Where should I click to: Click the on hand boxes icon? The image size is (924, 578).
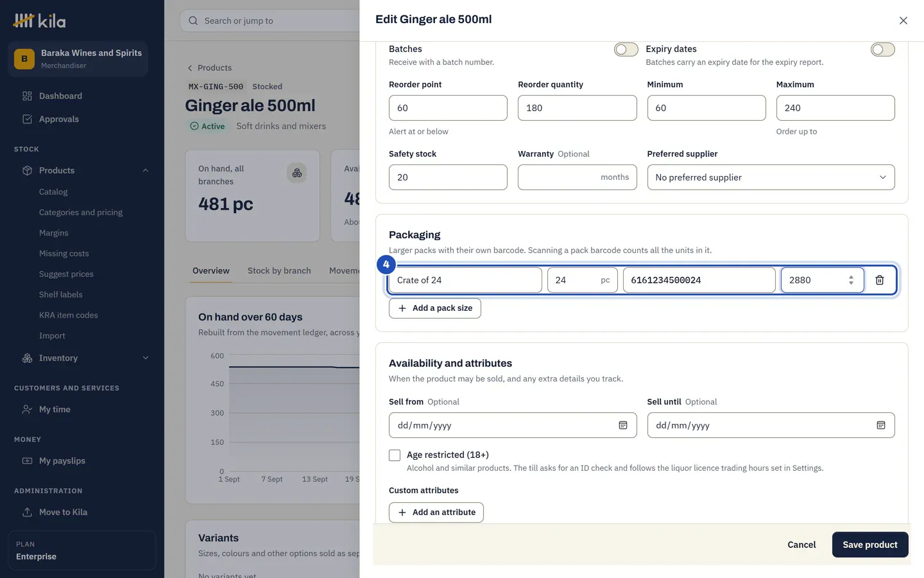point(296,173)
